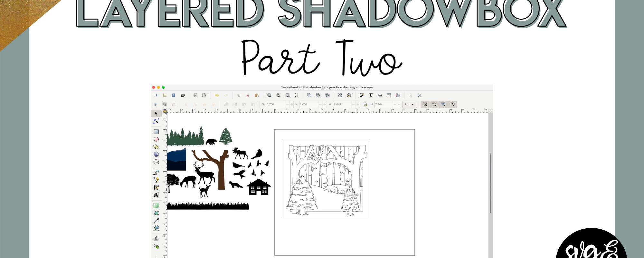Click the Save document icon
Screen dimensions: 644x258
(x=174, y=95)
